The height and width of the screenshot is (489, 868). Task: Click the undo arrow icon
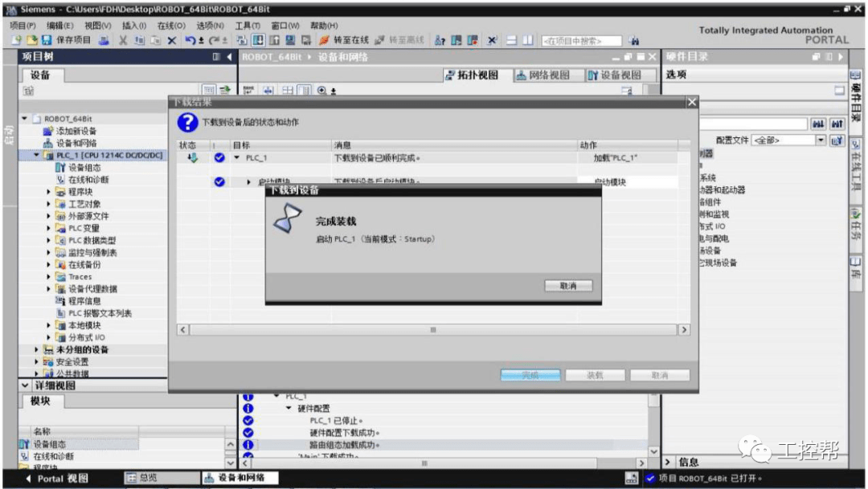pos(190,40)
